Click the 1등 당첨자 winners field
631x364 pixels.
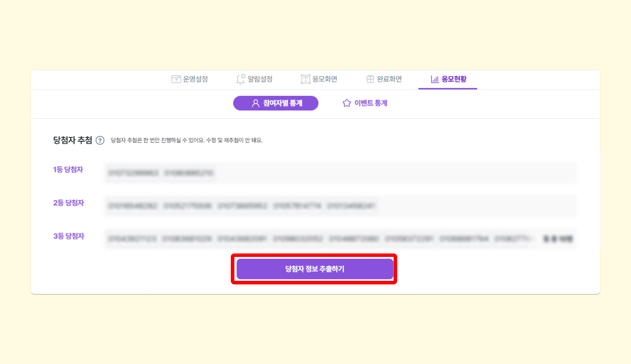340,173
